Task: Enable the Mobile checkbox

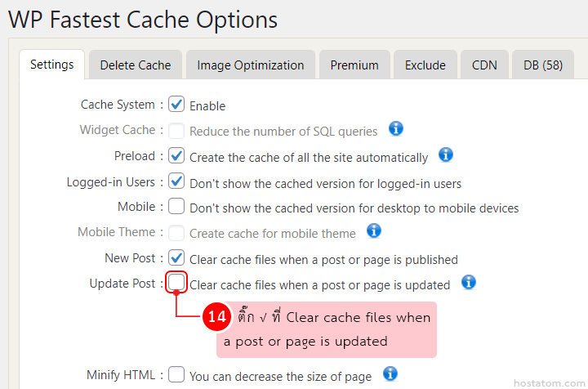Action: [176, 207]
